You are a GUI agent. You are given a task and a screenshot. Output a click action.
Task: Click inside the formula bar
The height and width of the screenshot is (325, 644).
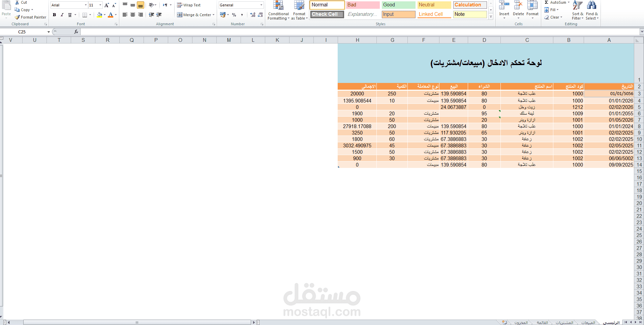(x=360, y=32)
